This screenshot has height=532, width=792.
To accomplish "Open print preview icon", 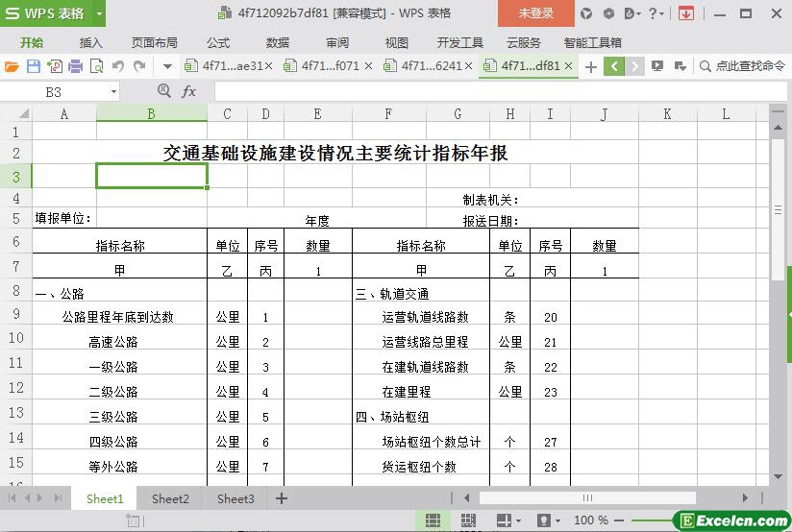I will click(96, 66).
